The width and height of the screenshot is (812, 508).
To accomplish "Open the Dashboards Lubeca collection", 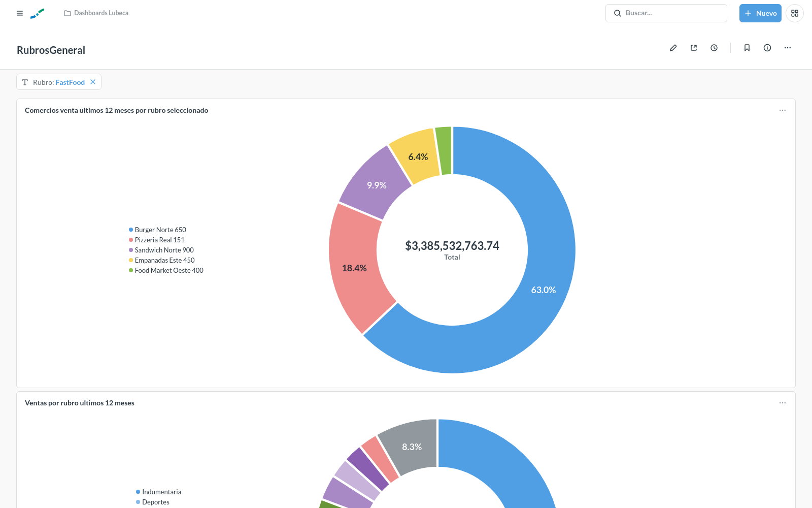I will pyautogui.click(x=96, y=13).
